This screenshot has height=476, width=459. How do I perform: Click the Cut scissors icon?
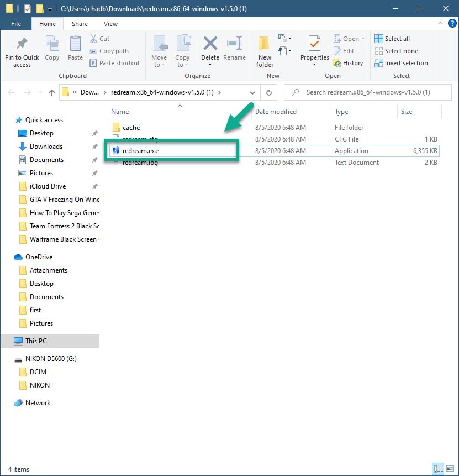coord(93,39)
